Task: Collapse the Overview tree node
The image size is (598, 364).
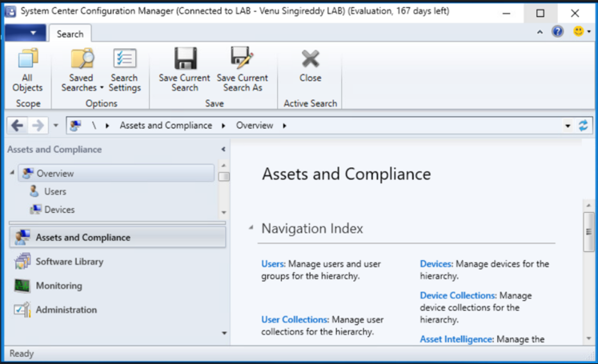Action: [x=12, y=173]
